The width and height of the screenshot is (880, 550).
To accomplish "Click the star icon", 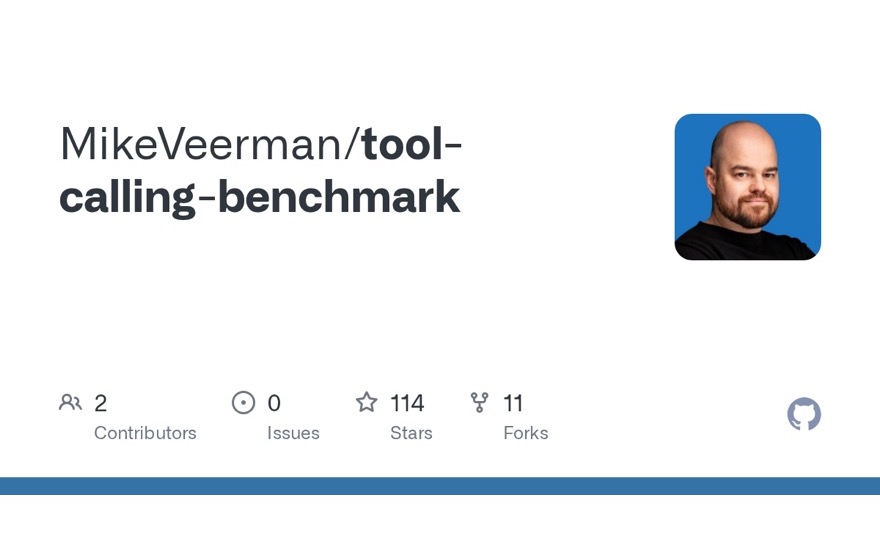I will (366, 402).
